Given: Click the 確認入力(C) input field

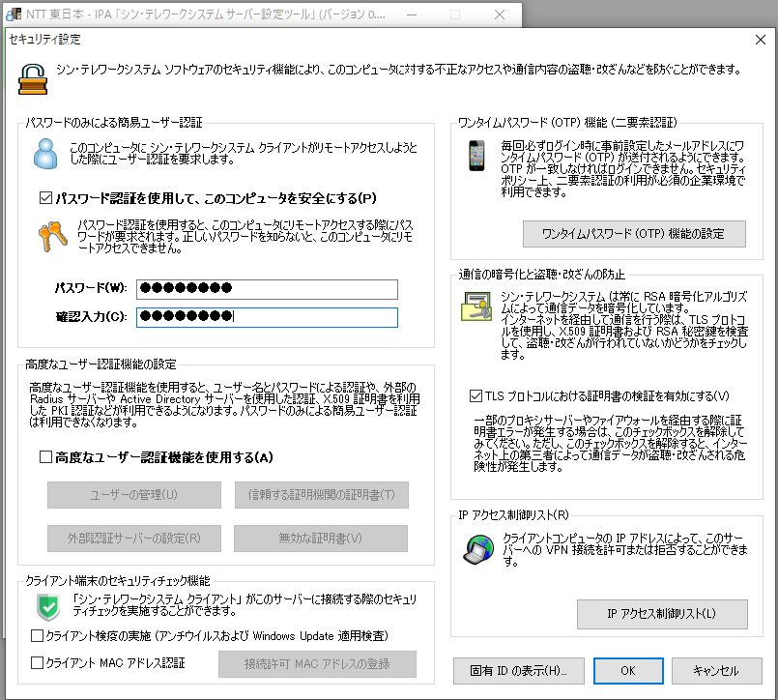Looking at the screenshot, I should tap(267, 317).
